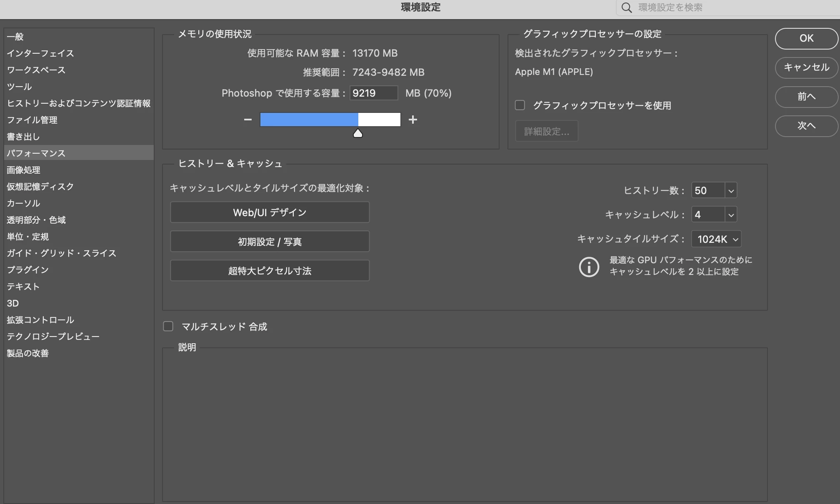Select インターフェイス in the sidebar
The image size is (840, 504).
(40, 53)
